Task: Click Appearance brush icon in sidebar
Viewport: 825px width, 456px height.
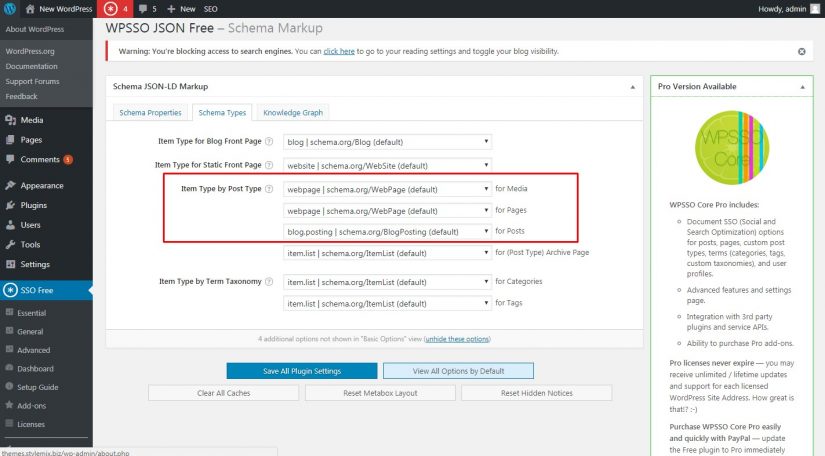Action: click(11, 185)
